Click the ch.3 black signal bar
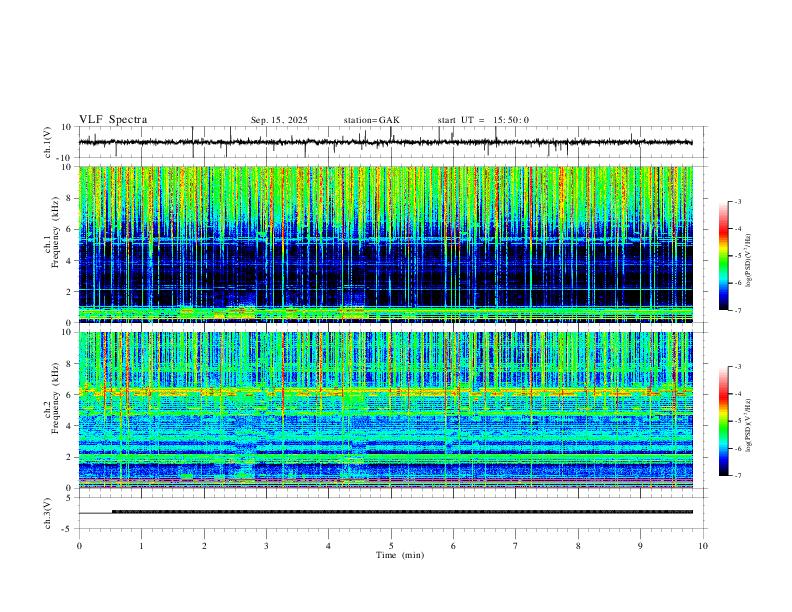Image resolution: width=792 pixels, height=612 pixels. (x=402, y=512)
